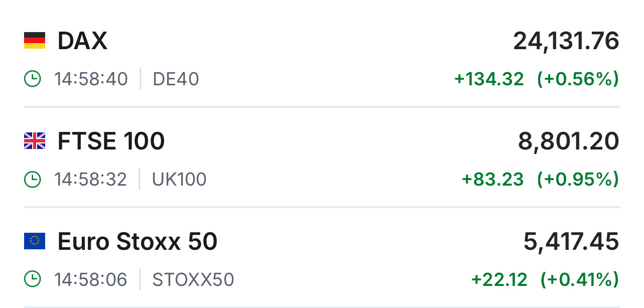This screenshot has width=644, height=308.
Task: Click the clock icon in the Euro Stoxx 50 row
Action: (x=33, y=280)
